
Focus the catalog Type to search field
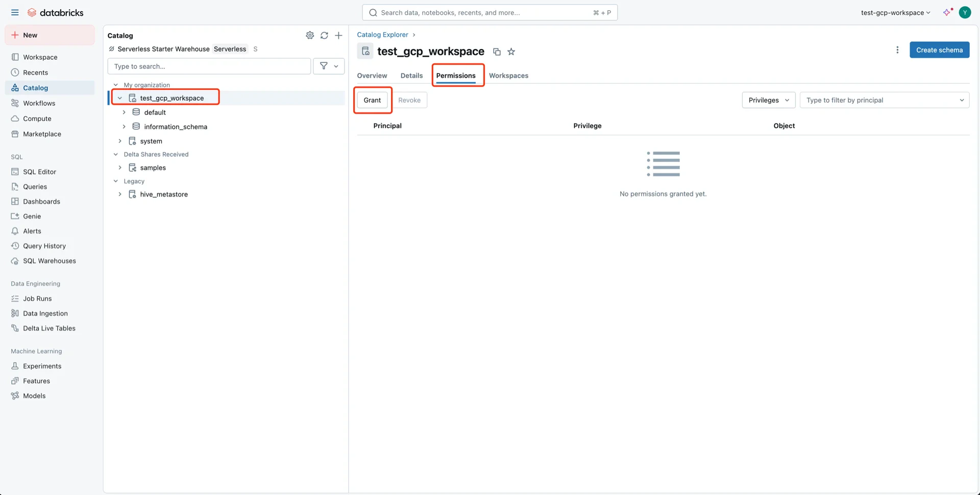tap(209, 66)
